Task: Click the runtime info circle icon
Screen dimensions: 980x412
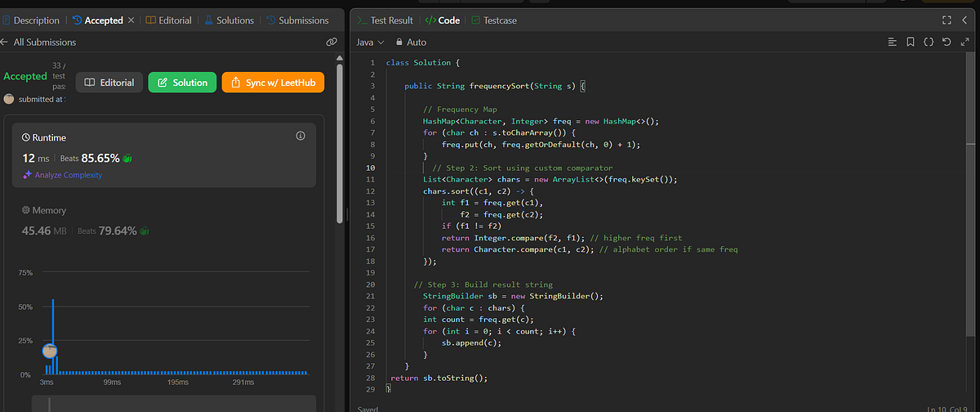Action: coord(300,136)
